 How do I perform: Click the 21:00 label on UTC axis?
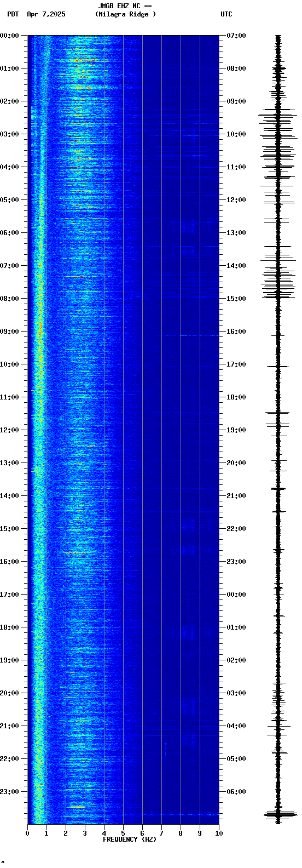tap(236, 496)
